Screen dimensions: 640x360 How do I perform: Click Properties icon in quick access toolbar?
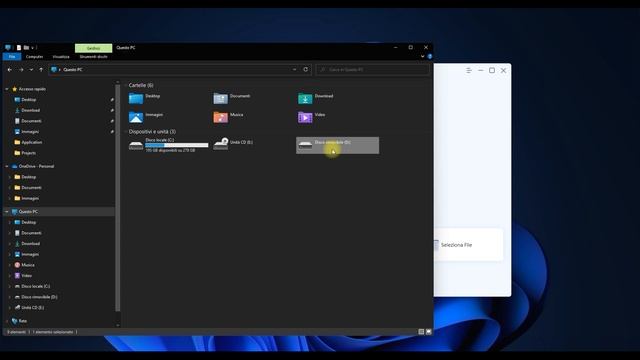pos(19,48)
